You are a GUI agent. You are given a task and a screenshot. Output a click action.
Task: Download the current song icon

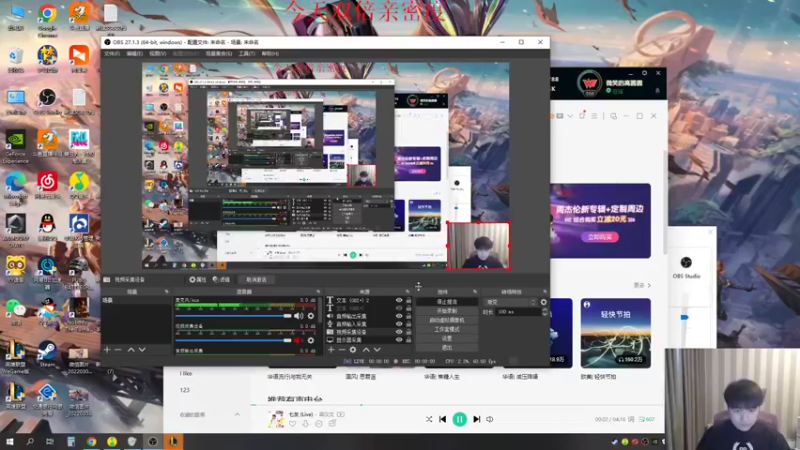[306, 423]
